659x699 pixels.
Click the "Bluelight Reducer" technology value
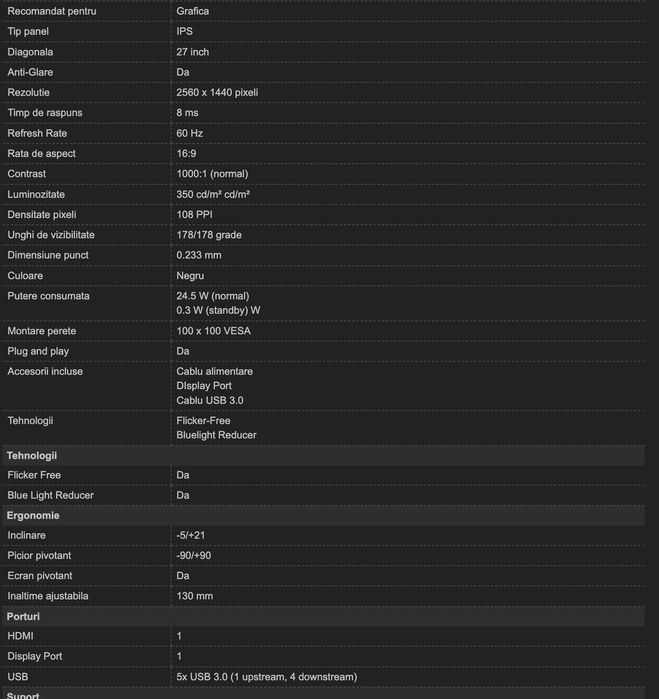click(216, 435)
